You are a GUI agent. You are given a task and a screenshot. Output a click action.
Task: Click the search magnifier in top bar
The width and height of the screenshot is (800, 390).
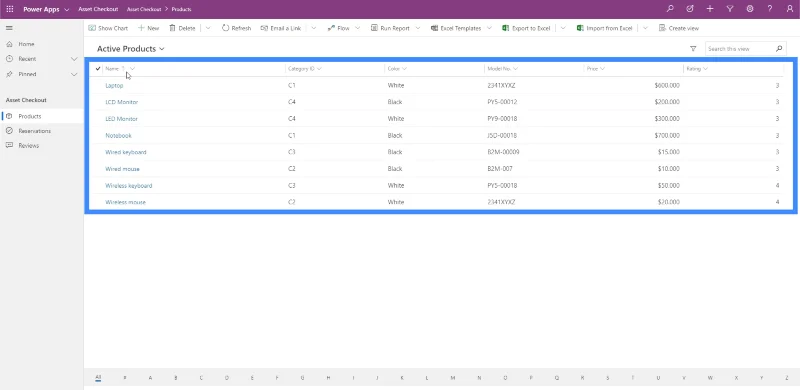tap(670, 9)
